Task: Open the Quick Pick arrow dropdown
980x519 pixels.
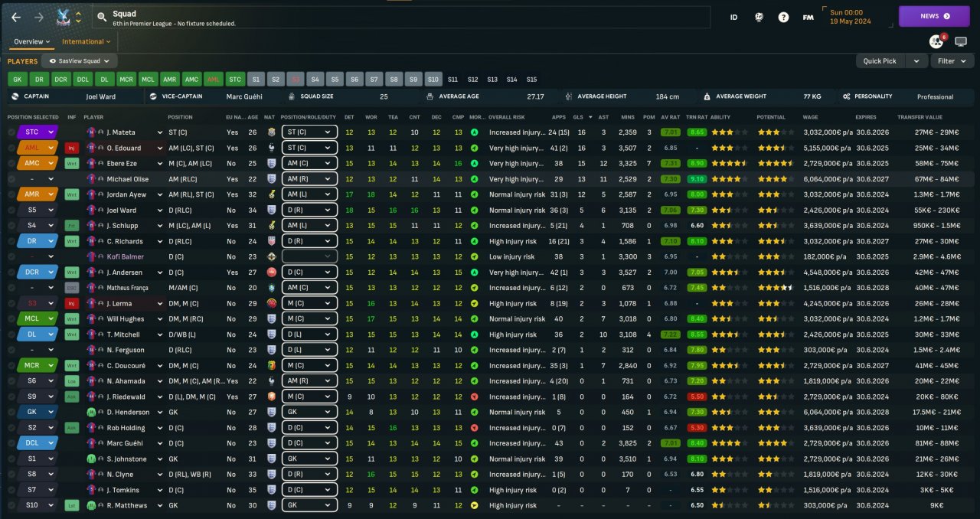Action: (x=916, y=61)
